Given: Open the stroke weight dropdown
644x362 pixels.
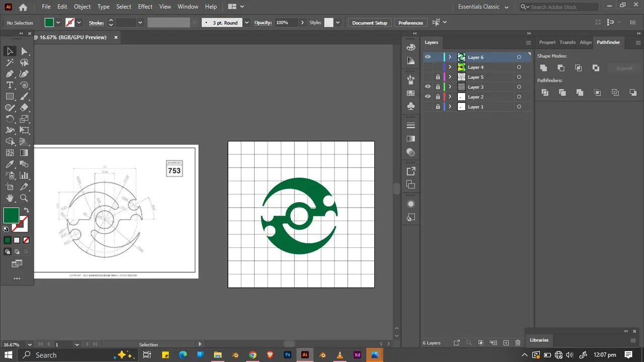Looking at the screenshot, I should tap(140, 23).
